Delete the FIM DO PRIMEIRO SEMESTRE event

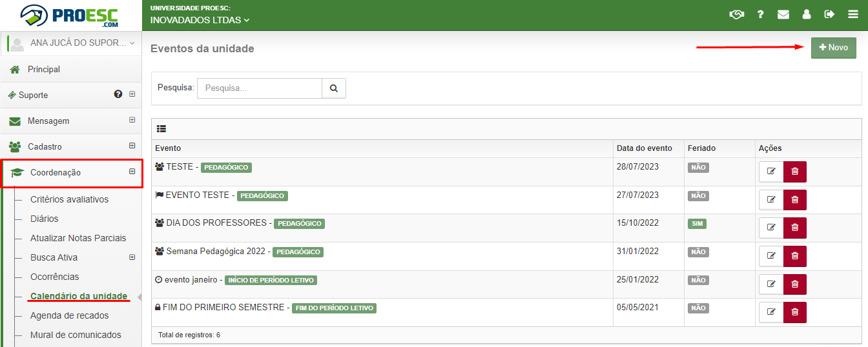795,312
